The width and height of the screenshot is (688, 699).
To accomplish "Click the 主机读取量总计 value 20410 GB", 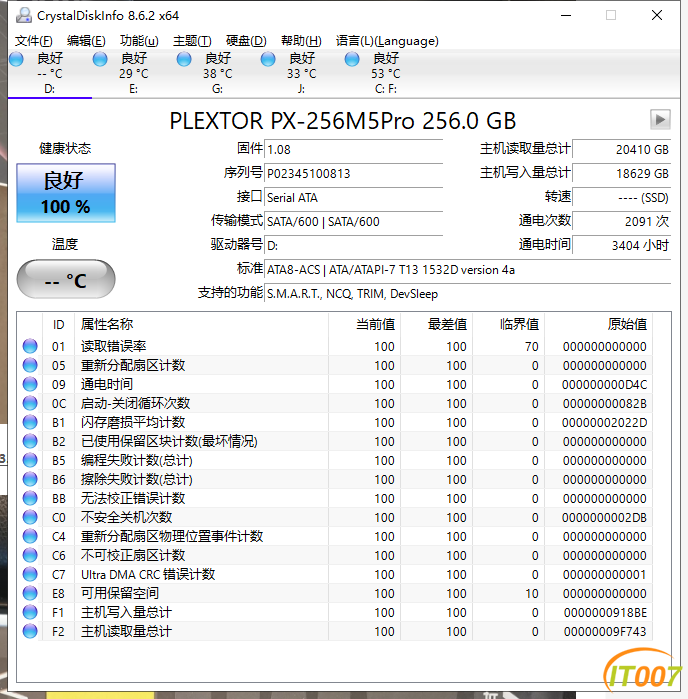I will [622, 149].
